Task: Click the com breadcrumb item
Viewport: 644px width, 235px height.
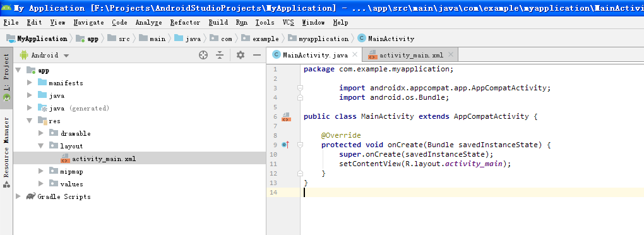Action: click(x=221, y=39)
